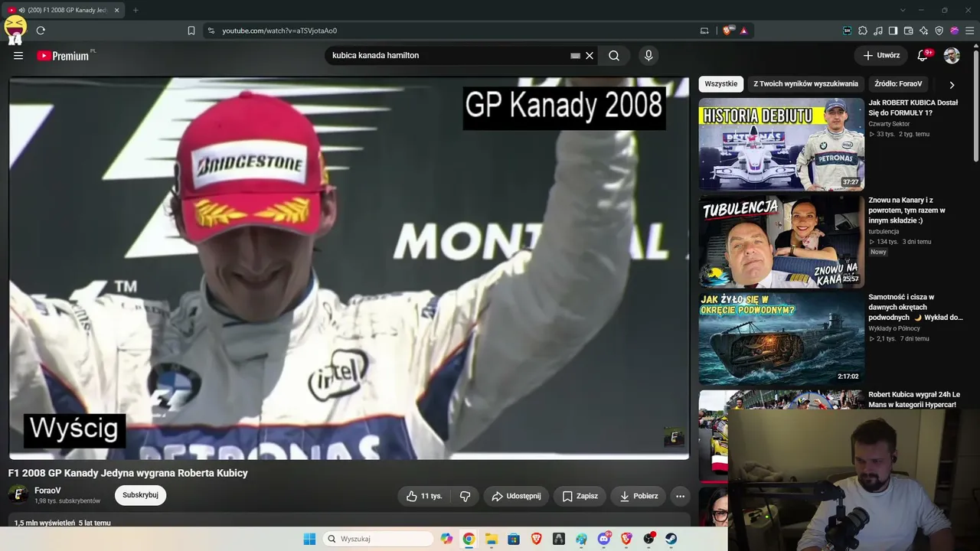This screenshot has height=551, width=980.
Task: Subscribe to ForaoV with Subskrybuj
Action: coord(140,495)
